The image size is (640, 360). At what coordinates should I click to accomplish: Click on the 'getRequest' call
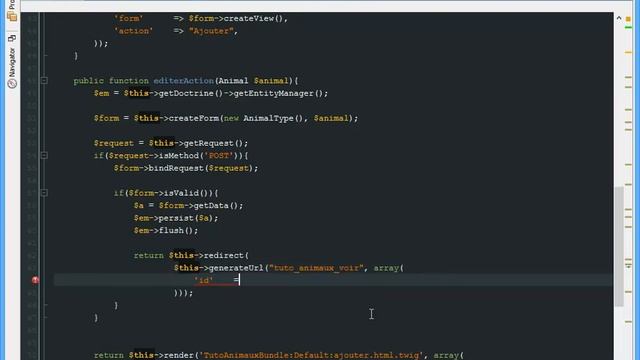click(209, 143)
